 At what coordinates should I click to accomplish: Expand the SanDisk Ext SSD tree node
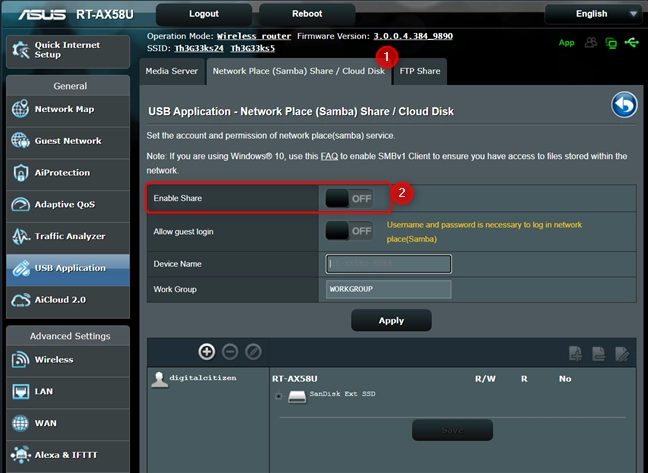point(279,396)
